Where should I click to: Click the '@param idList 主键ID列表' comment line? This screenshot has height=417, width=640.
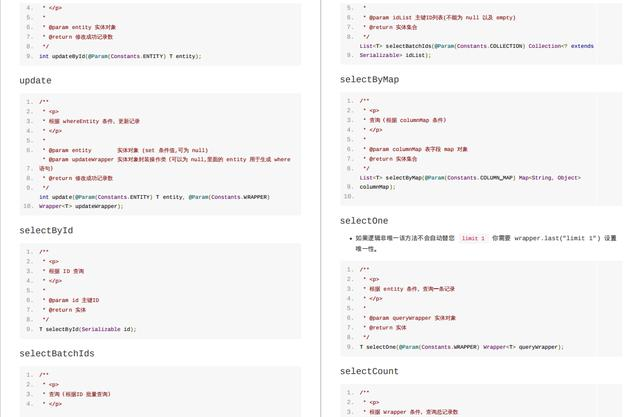tap(440, 18)
